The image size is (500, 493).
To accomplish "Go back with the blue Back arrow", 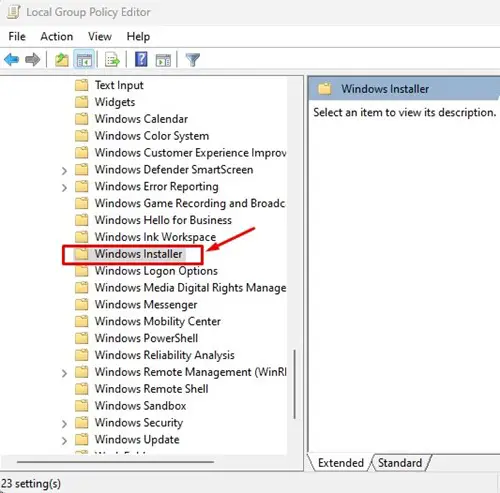I will (11, 60).
